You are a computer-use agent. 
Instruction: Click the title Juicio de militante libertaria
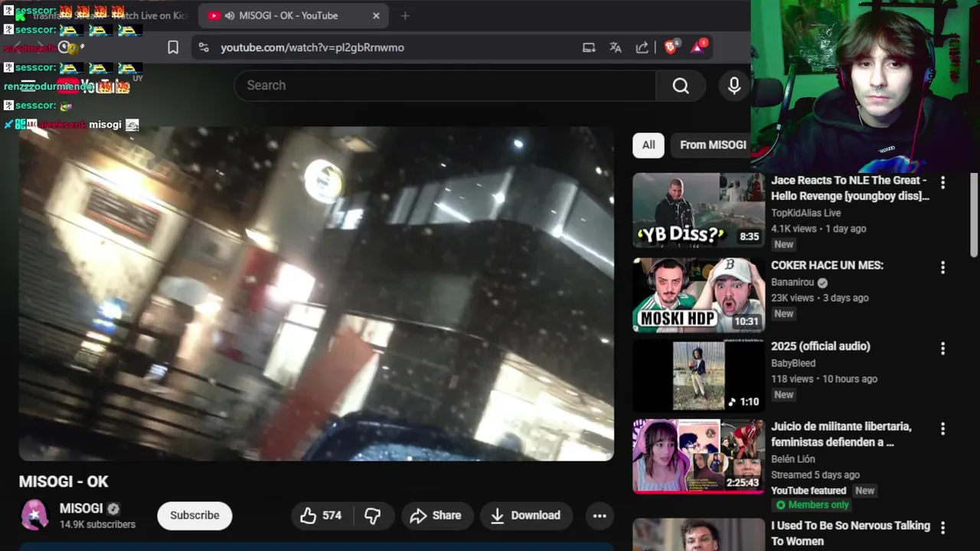(x=841, y=434)
